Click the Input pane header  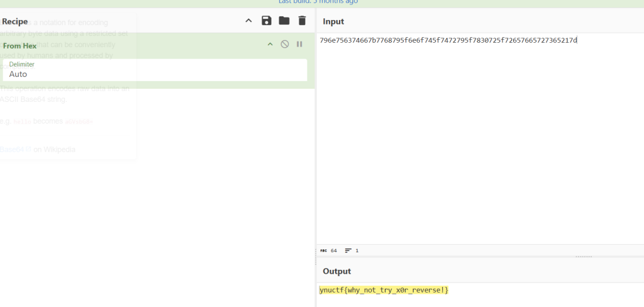[333, 22]
